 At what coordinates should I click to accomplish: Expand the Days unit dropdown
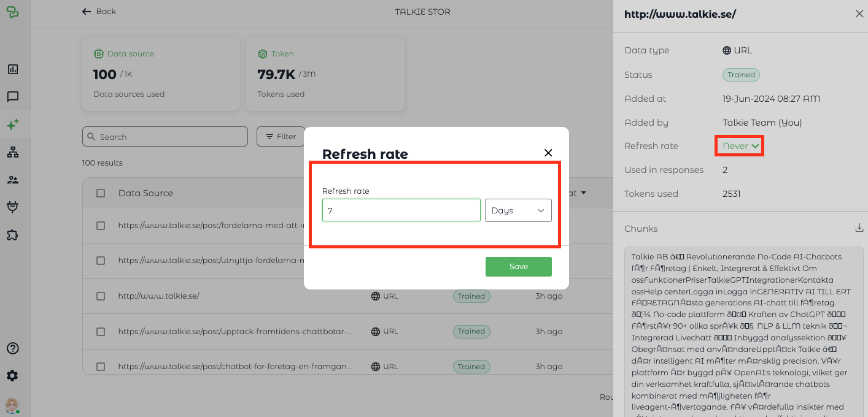(x=518, y=210)
